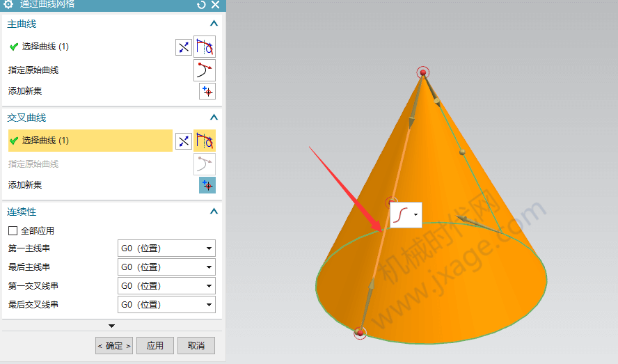Screen dimensions: 618x364
Task: Click the 应用 button
Action: (x=155, y=346)
